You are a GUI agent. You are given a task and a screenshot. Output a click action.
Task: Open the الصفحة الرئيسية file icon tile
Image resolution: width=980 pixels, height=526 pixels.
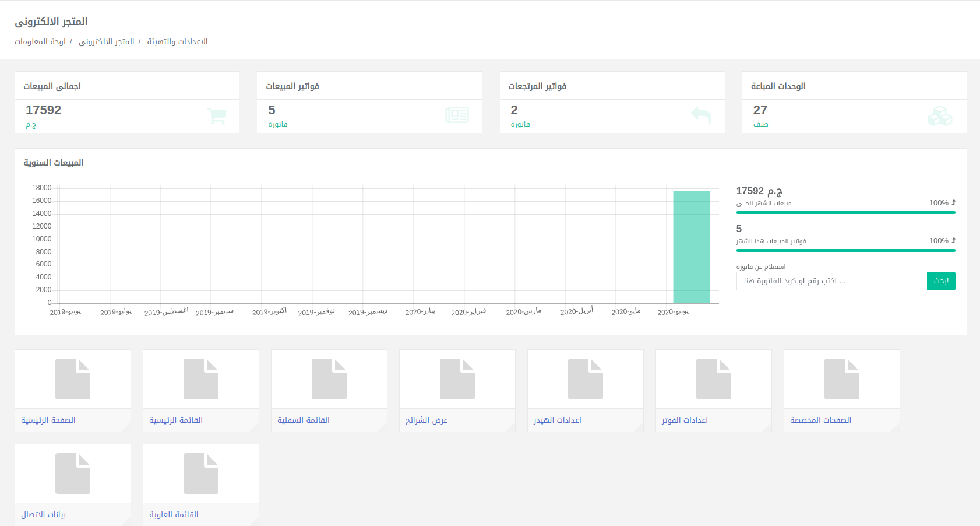pyautogui.click(x=73, y=379)
